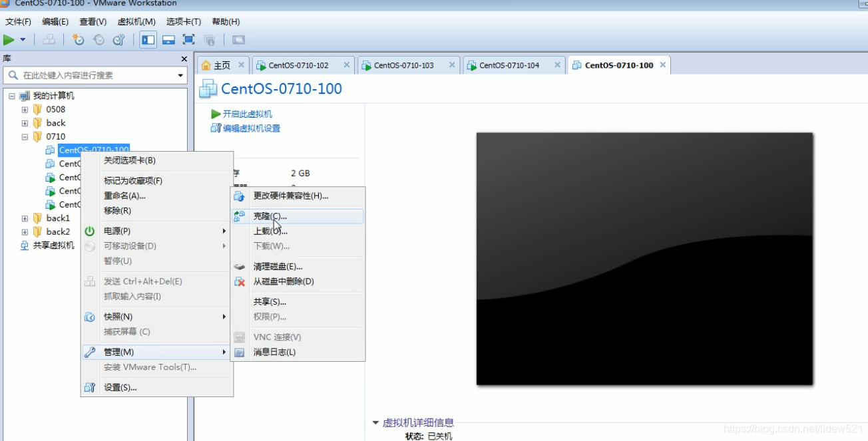Choose 共享(S)... in the manage submenu
The image size is (868, 441).
click(298, 302)
